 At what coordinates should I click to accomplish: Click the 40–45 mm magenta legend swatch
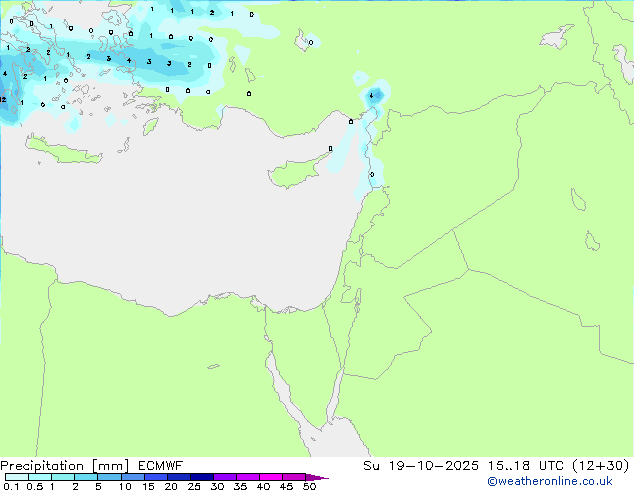[x=271, y=477]
